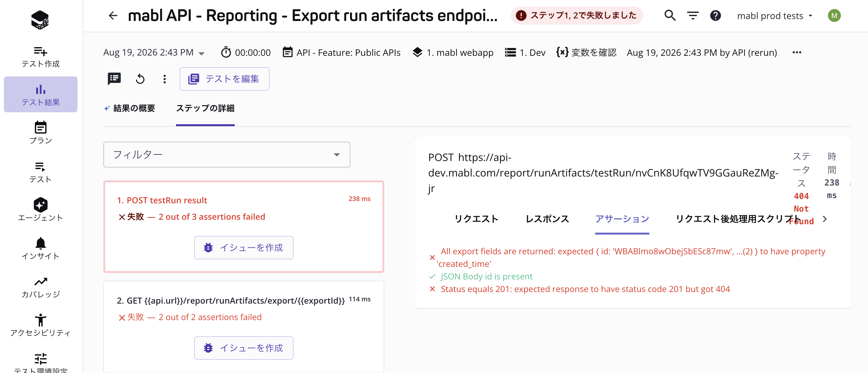Open the レスポンス tab
The height and width of the screenshot is (373, 868).
[547, 219]
